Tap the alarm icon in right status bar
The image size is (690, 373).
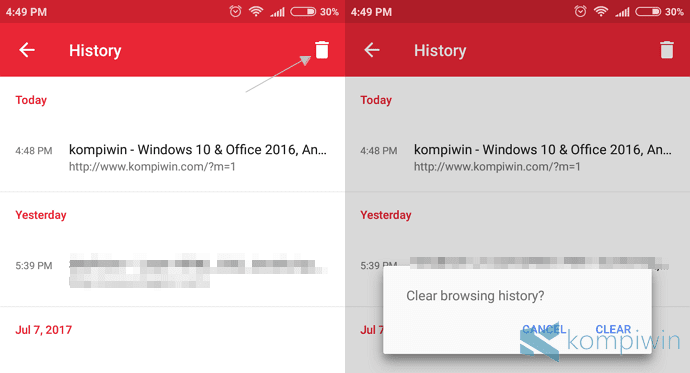pyautogui.click(x=580, y=11)
